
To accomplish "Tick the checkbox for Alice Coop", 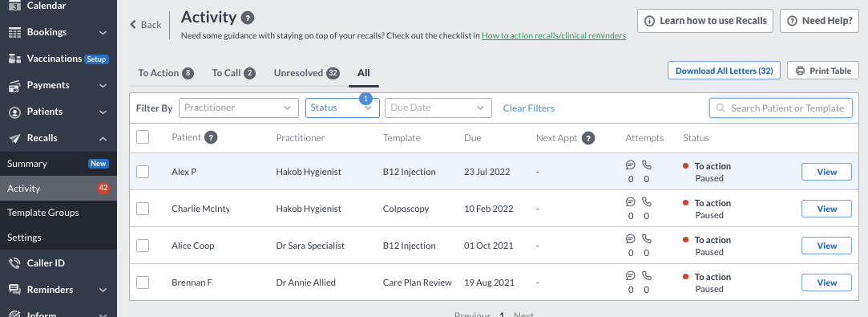I will click(143, 246).
